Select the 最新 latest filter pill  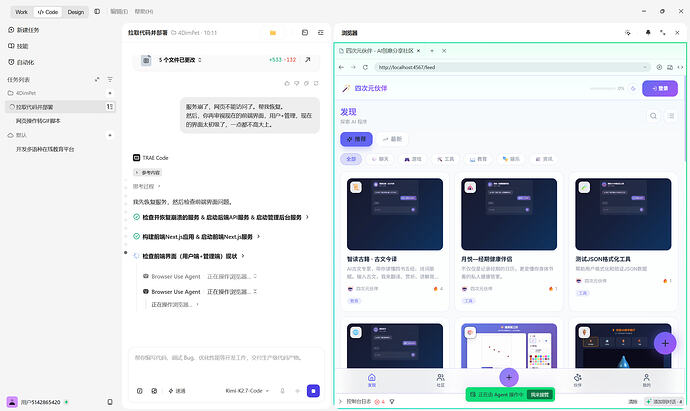click(x=392, y=139)
